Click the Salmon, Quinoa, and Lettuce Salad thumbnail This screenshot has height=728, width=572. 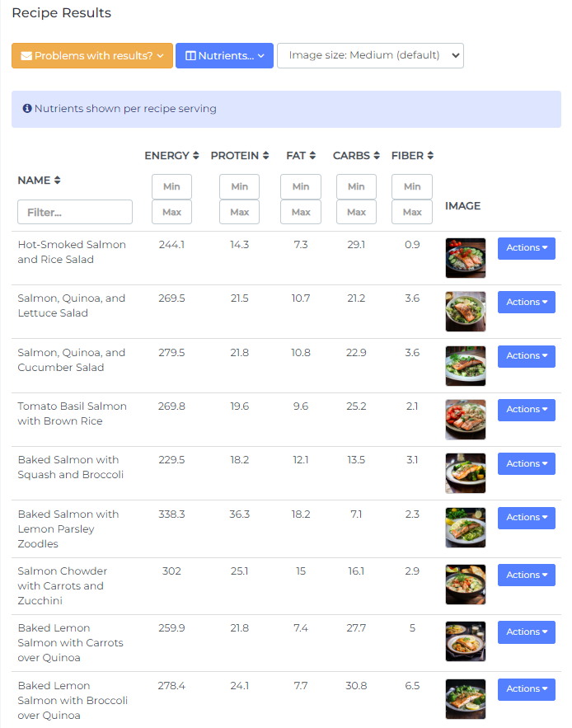(x=465, y=312)
